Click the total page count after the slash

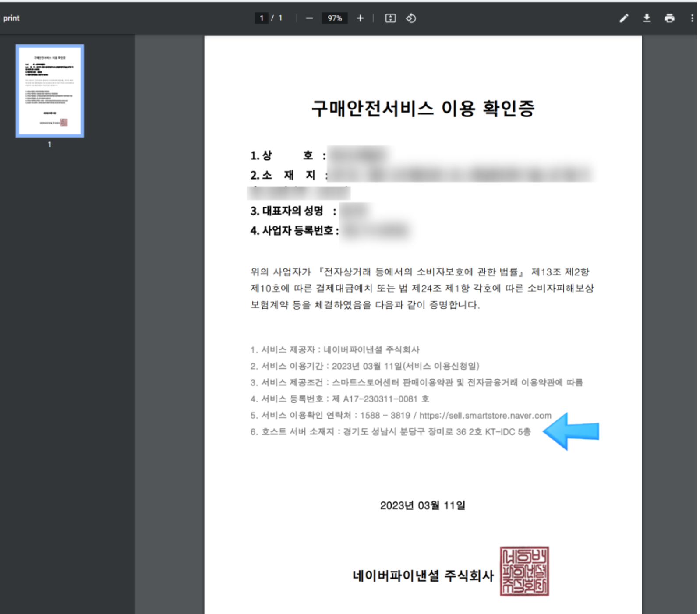(280, 18)
